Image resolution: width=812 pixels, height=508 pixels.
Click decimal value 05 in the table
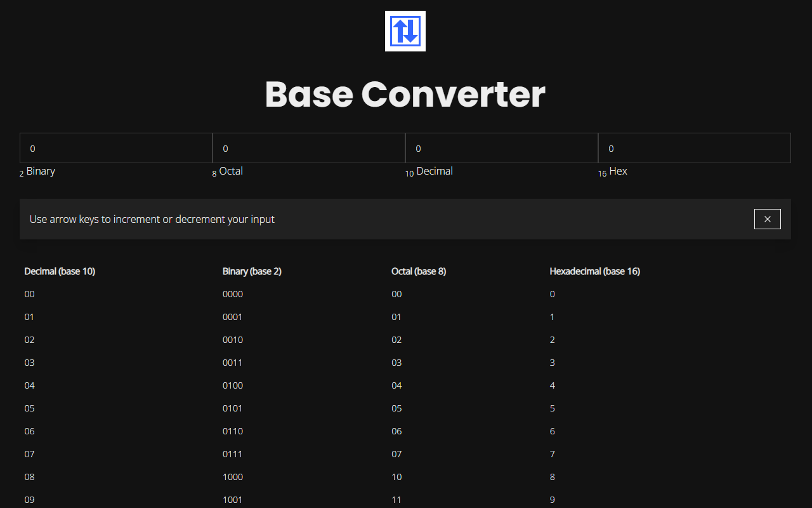tap(30, 408)
